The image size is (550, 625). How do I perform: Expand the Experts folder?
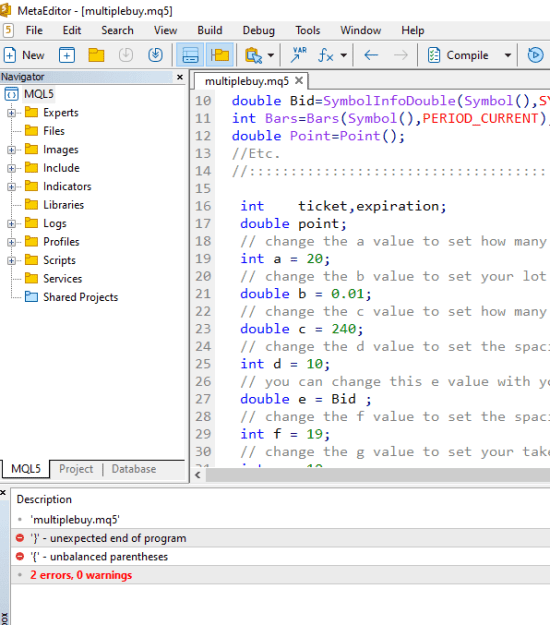11,113
